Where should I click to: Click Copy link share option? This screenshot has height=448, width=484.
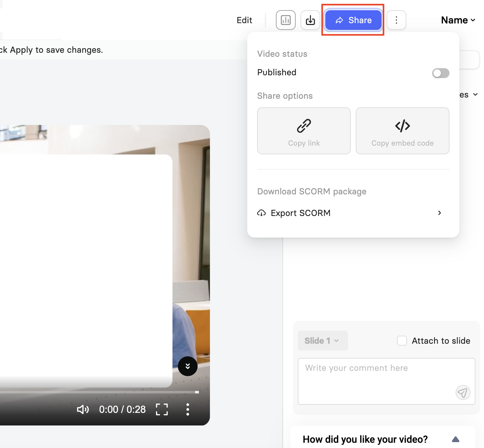(304, 131)
